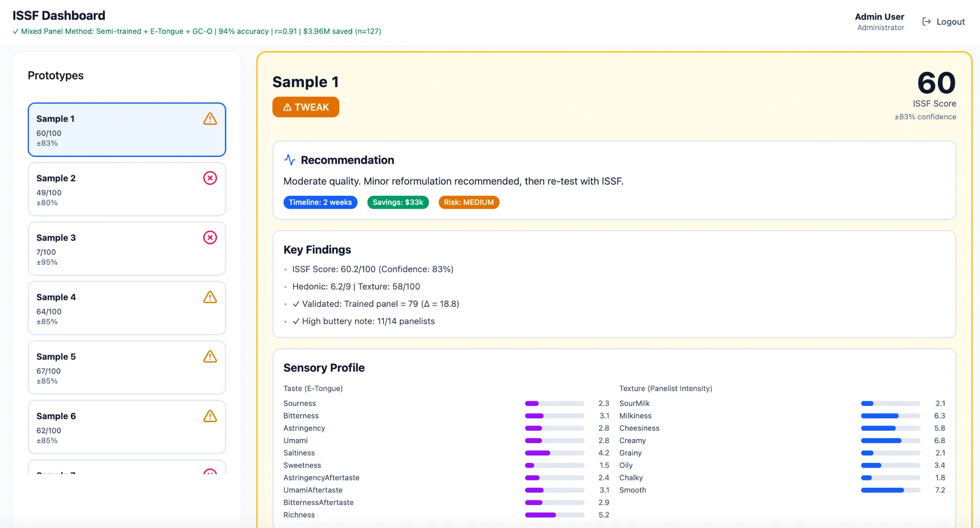Viewport: 980px width, 528px height.
Task: Click the Admin User profile name
Action: (880, 17)
